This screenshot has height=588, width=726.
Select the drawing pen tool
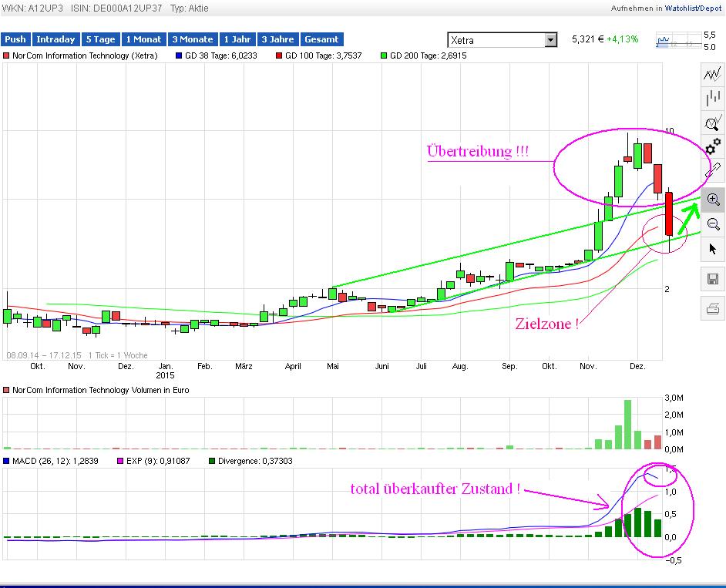(712, 170)
